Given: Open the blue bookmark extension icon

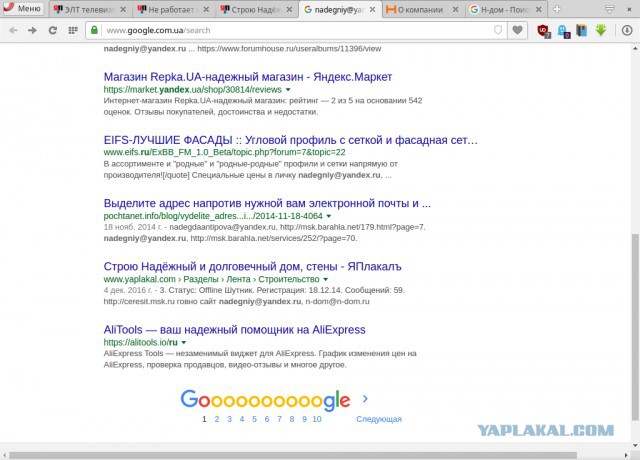Looking at the screenshot, I should (582, 30).
